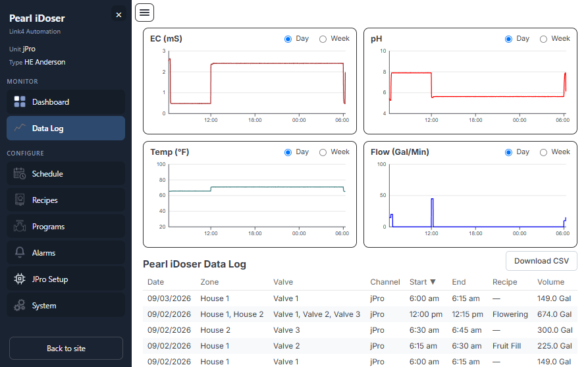Screen dimensions: 588x367
Task: Click the Recipes book icon
Action: [20, 200]
